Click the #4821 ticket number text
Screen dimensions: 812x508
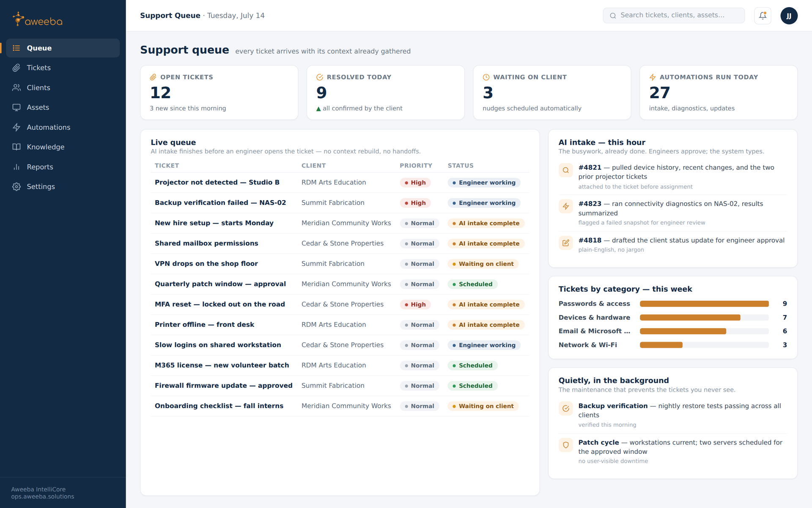point(590,168)
